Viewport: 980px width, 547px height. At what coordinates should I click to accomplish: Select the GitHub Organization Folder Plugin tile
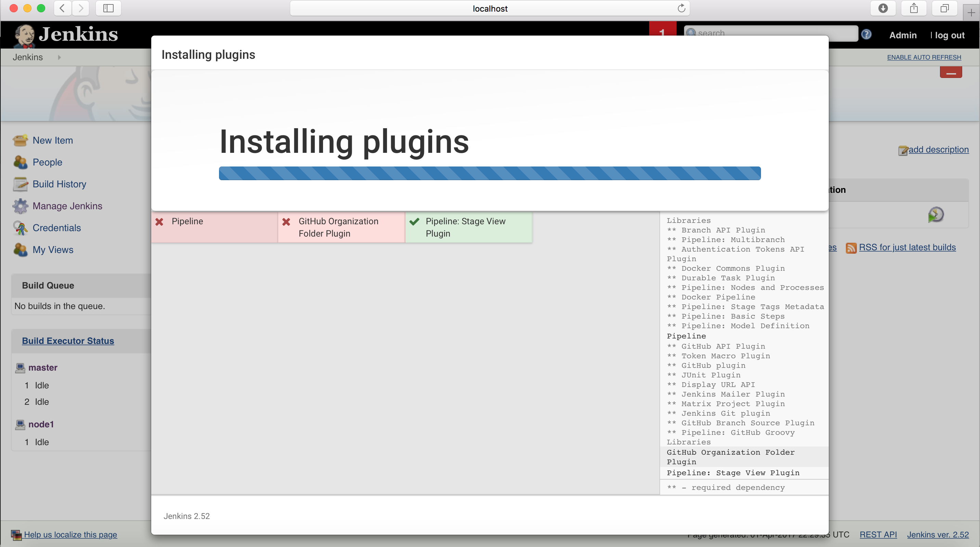tap(341, 227)
